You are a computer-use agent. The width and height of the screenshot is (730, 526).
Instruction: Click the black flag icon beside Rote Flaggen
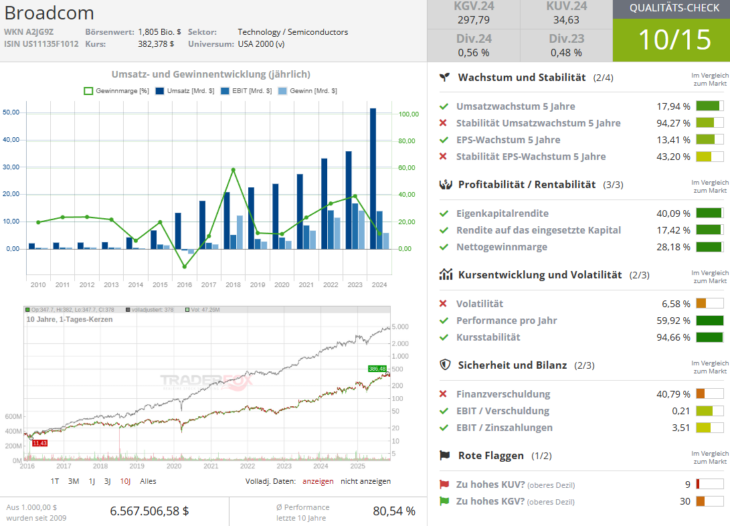pyautogui.click(x=444, y=455)
